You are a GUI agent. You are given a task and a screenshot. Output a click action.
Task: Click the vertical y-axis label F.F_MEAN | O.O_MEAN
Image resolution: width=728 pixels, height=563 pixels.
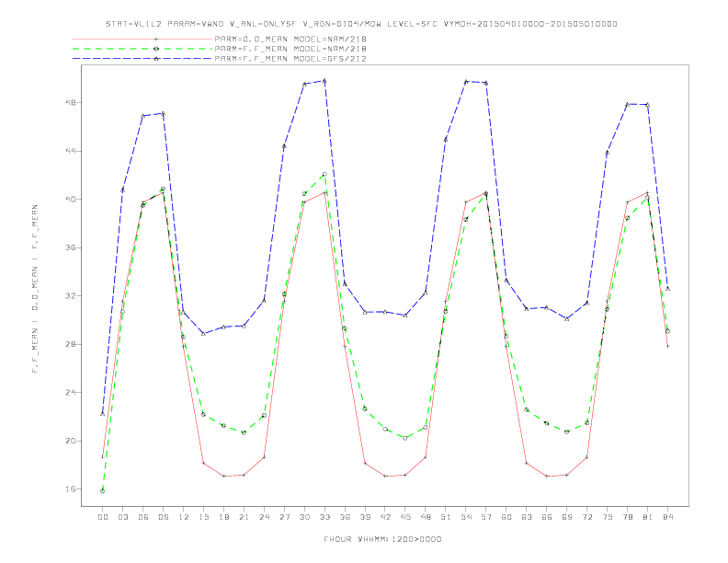pos(35,289)
